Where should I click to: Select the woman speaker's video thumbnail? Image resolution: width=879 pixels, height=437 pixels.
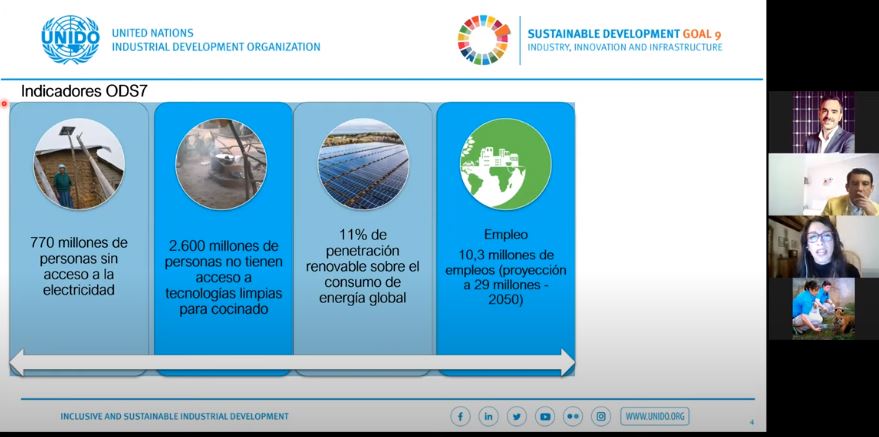pyautogui.click(x=824, y=247)
